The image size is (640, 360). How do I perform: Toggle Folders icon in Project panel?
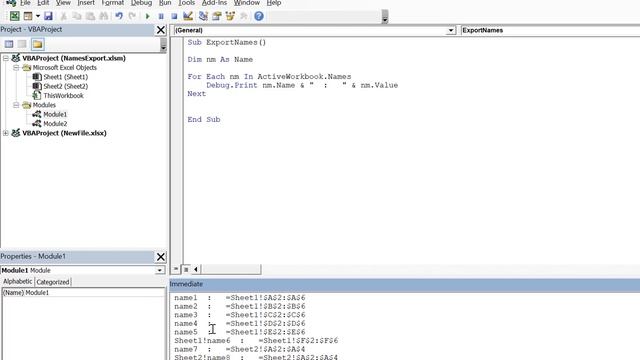point(38,44)
